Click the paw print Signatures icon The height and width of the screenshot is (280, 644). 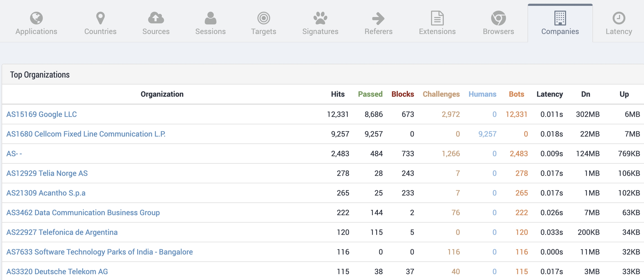click(x=320, y=18)
